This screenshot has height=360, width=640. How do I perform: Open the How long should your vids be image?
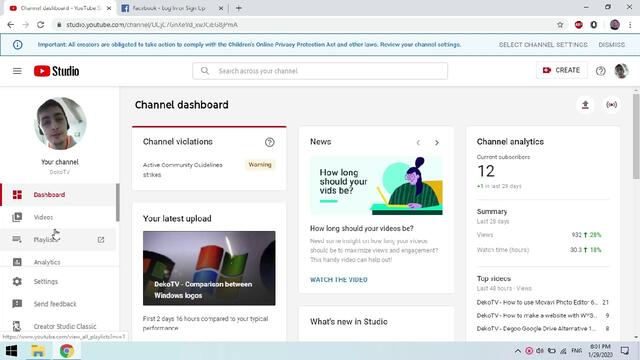[376, 186]
